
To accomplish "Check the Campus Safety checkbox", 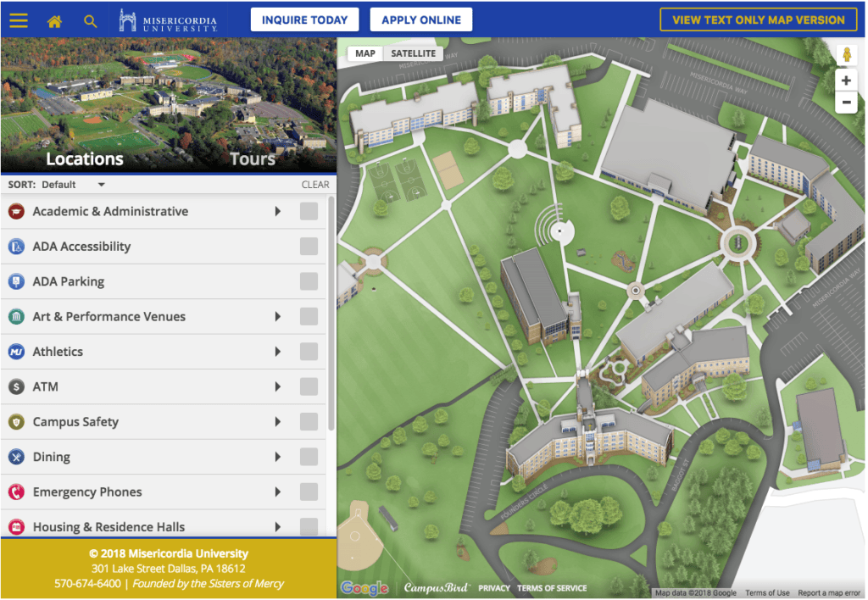I will 309,422.
